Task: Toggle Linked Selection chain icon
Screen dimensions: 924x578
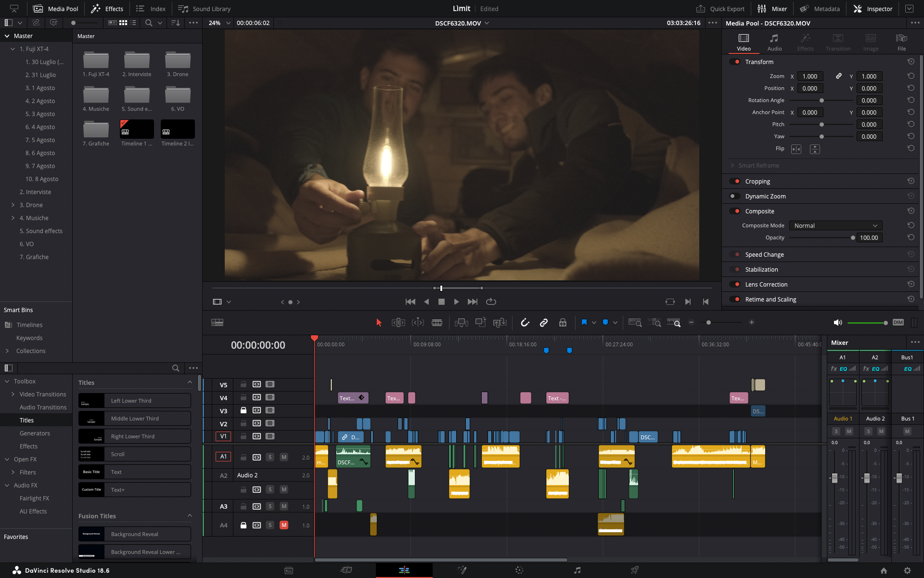Action: [x=544, y=323]
